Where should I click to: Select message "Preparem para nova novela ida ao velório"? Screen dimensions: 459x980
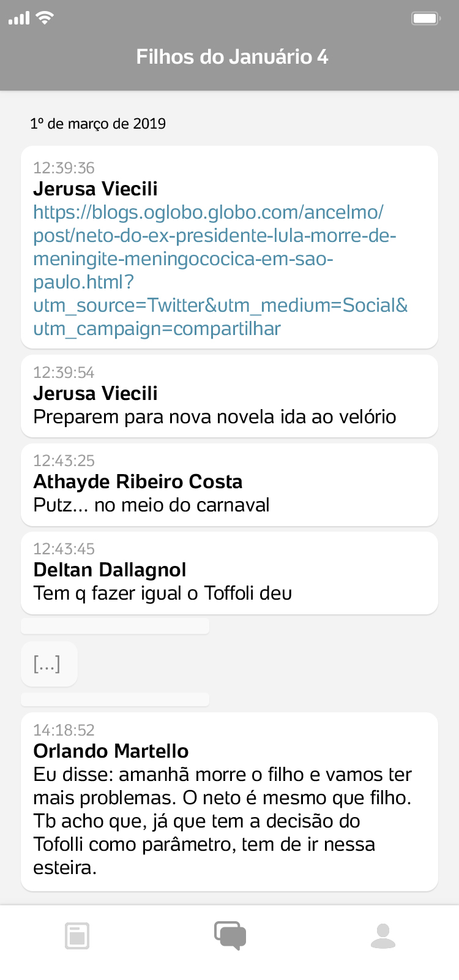[215, 417]
